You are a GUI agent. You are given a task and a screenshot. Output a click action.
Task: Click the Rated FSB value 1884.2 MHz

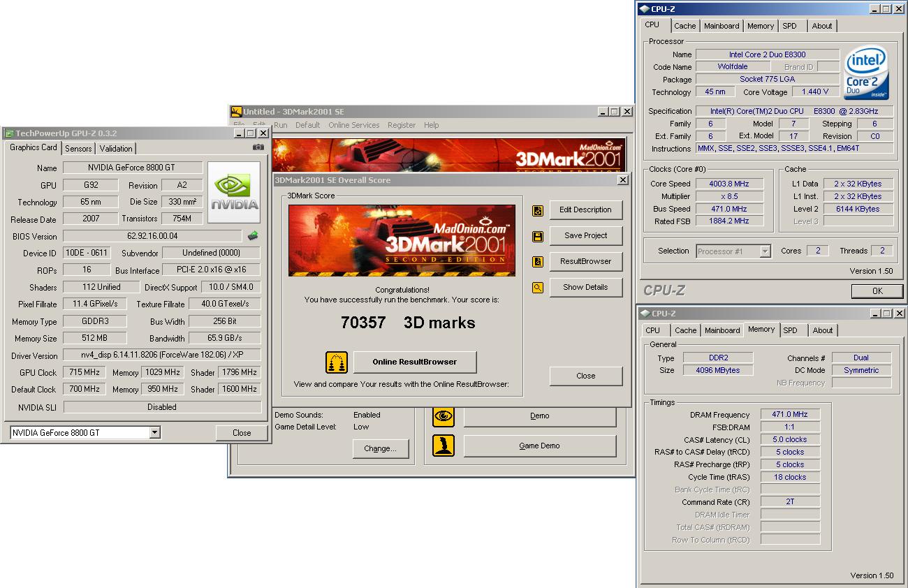[728, 221]
